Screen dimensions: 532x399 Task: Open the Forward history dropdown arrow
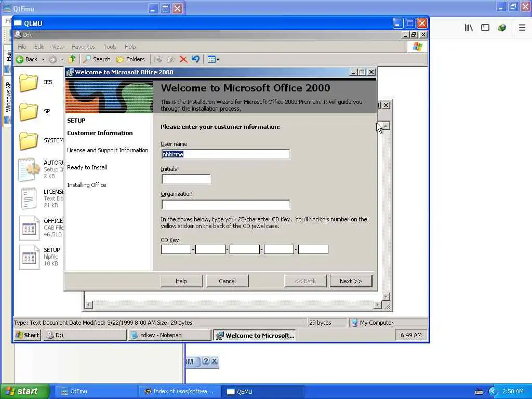pos(62,59)
